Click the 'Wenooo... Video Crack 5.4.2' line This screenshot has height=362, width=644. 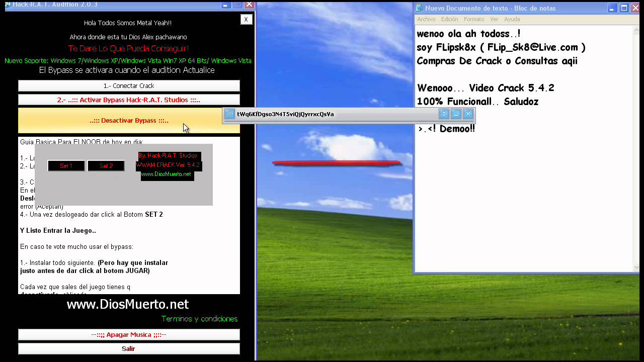pos(486,88)
